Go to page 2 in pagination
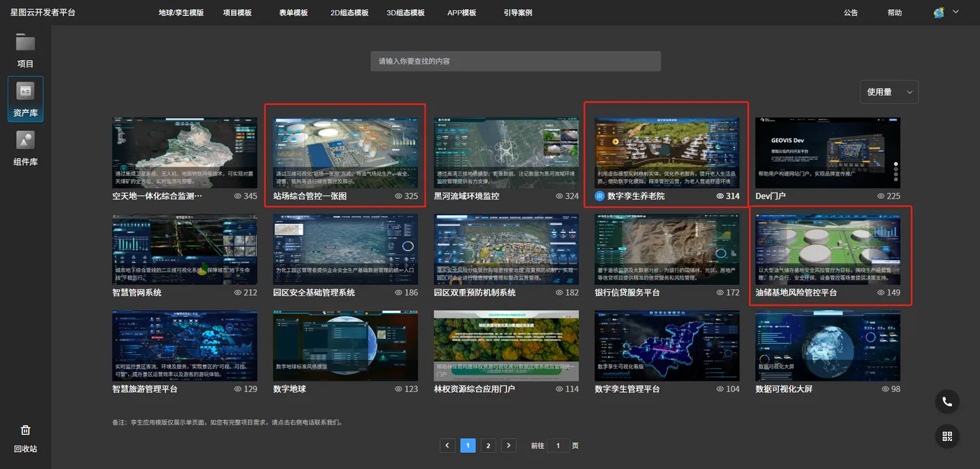Screen dimensions: 980x469 [x=489, y=445]
